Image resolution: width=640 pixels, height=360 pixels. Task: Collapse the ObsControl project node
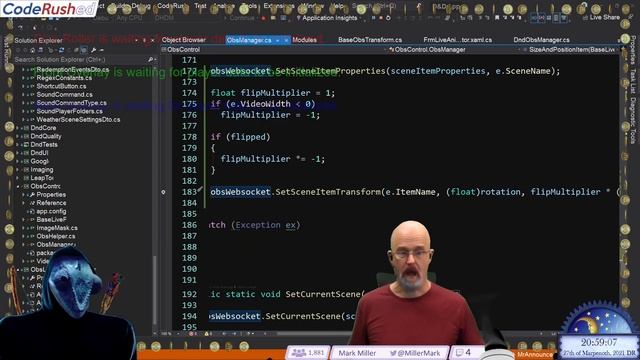pos(18,186)
